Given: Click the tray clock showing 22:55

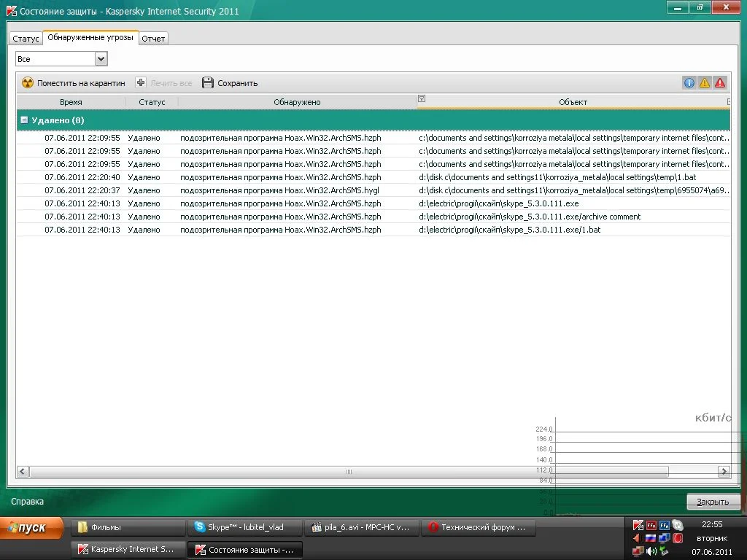Looking at the screenshot, I should click(x=712, y=524).
